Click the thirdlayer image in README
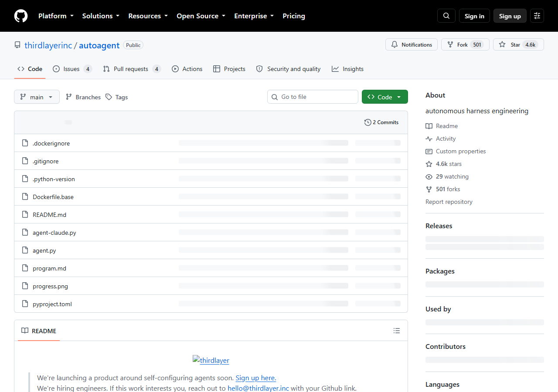 point(211,360)
